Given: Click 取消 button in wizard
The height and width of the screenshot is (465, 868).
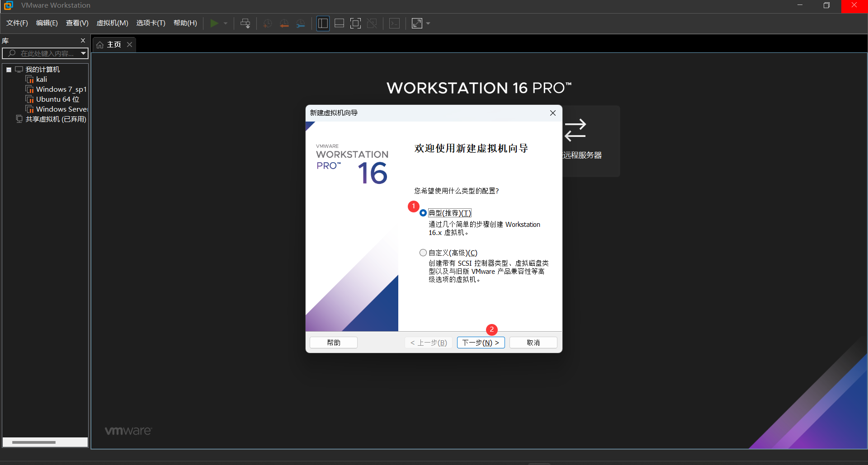Looking at the screenshot, I should tap(533, 343).
